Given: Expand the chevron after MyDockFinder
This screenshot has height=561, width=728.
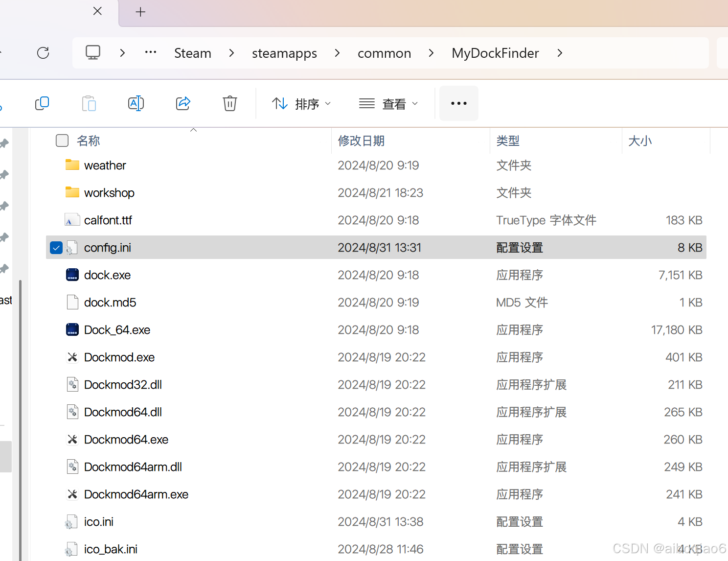Looking at the screenshot, I should pyautogui.click(x=560, y=53).
